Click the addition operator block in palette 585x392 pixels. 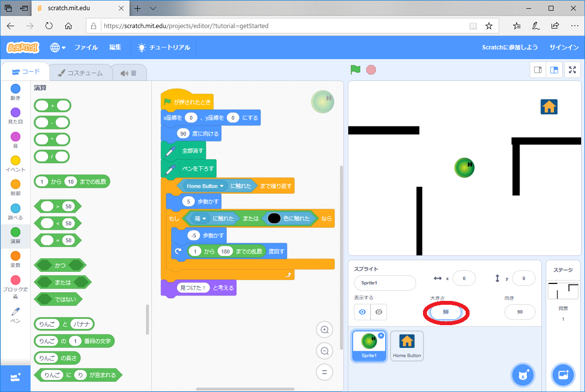(x=52, y=106)
